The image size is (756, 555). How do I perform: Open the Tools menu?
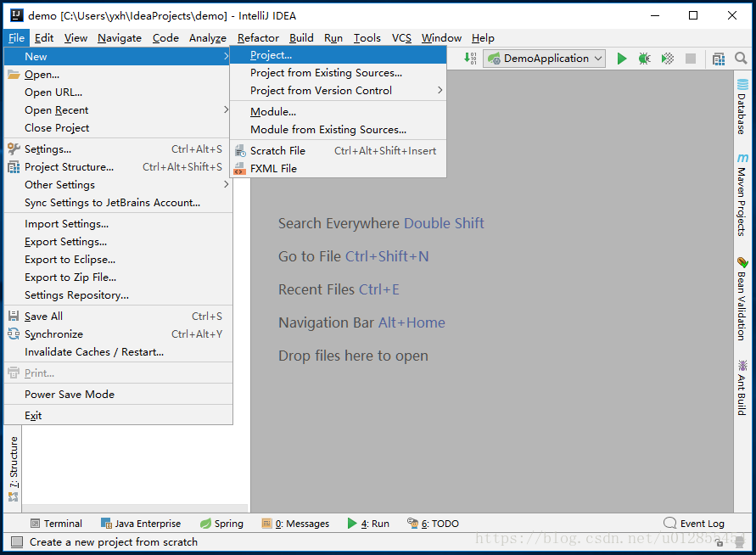(x=367, y=38)
